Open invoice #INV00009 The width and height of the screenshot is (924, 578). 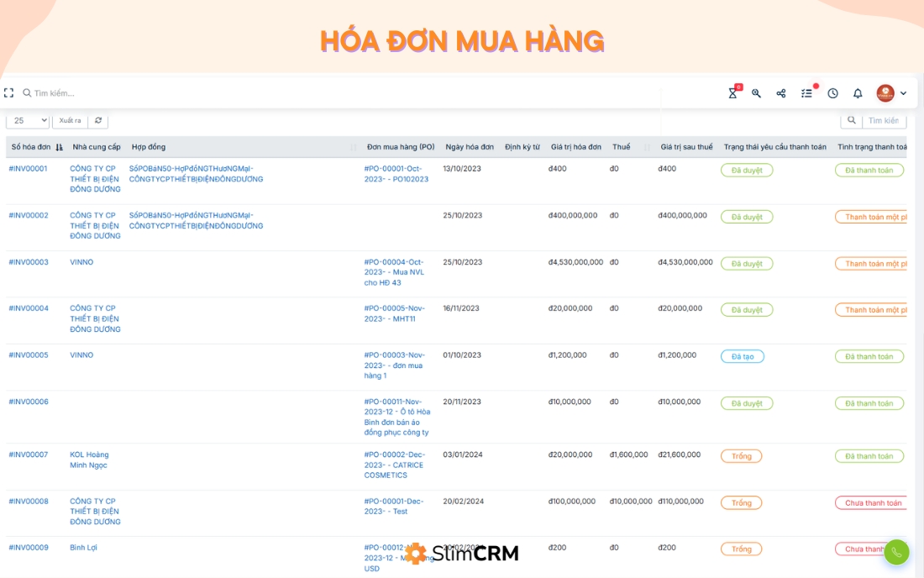pyautogui.click(x=29, y=548)
